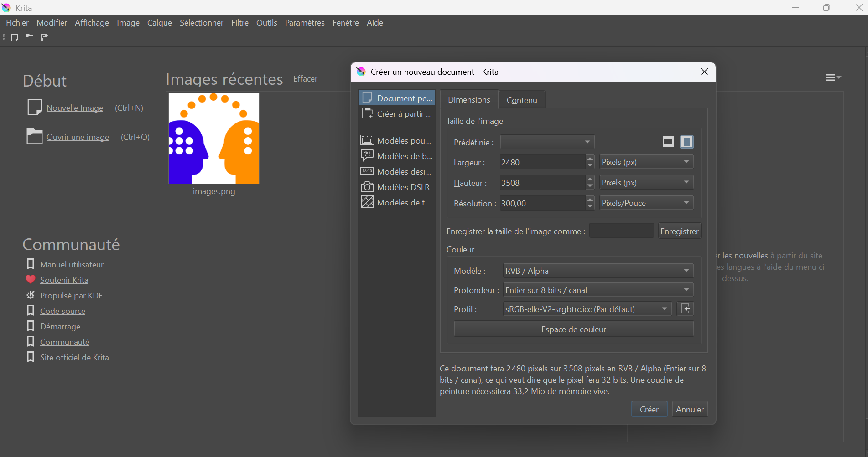Click the open file folder toolbar icon

click(x=30, y=38)
